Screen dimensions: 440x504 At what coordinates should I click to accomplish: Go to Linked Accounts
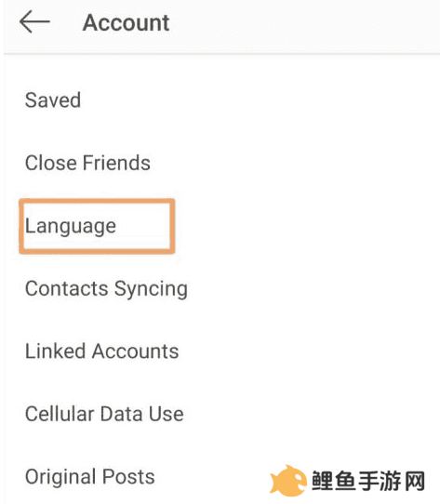[102, 351]
